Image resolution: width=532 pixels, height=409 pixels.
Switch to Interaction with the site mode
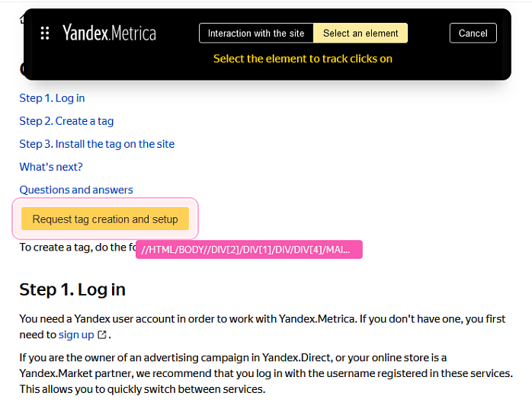pos(256,33)
